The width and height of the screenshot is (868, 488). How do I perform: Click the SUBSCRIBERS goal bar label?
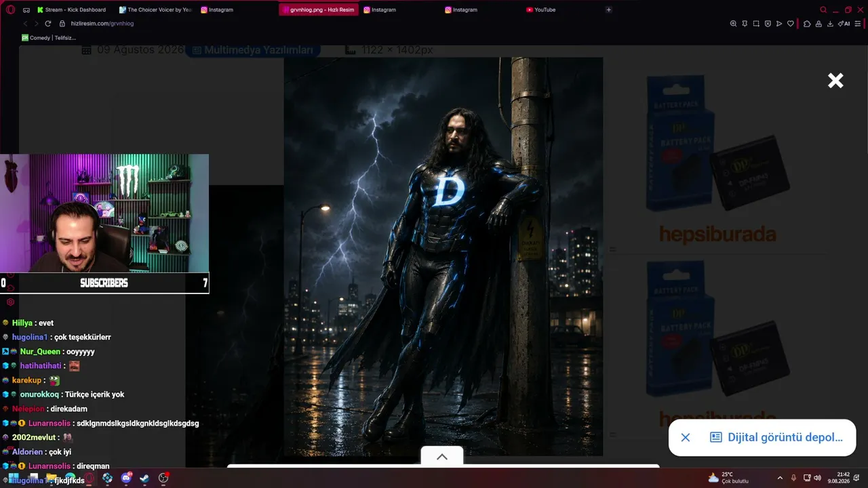(x=104, y=283)
